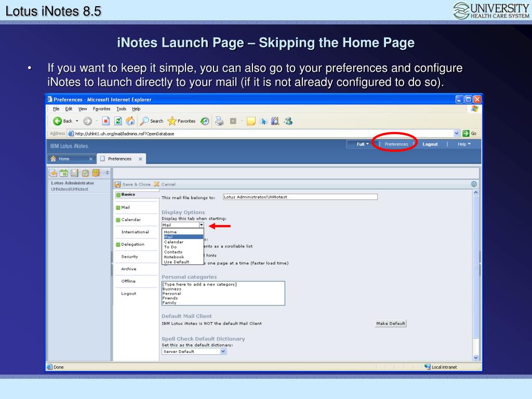Click the Cancel X icon
The width and height of the screenshot is (532, 399).
[156, 184]
